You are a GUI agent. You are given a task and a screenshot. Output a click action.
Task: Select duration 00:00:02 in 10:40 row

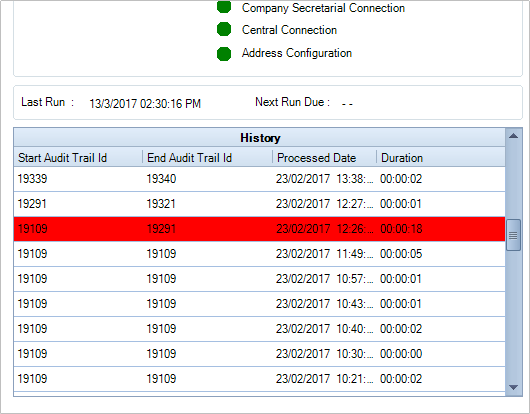click(x=401, y=329)
